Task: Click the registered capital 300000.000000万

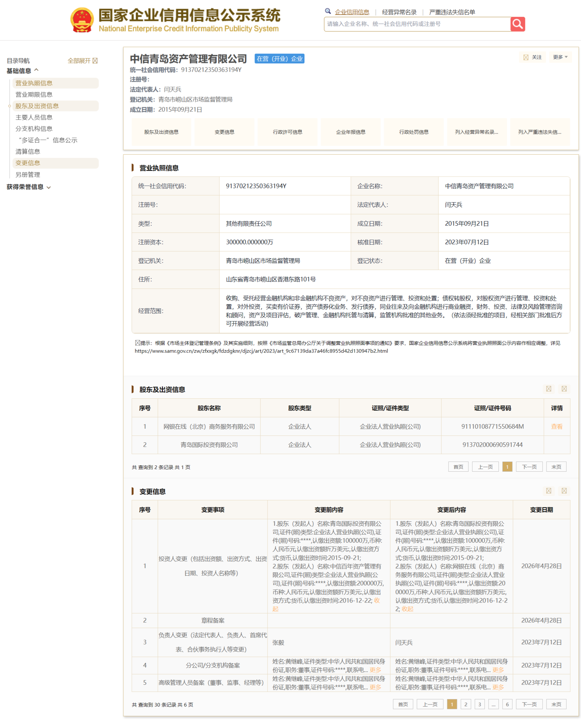Action: 249,242
